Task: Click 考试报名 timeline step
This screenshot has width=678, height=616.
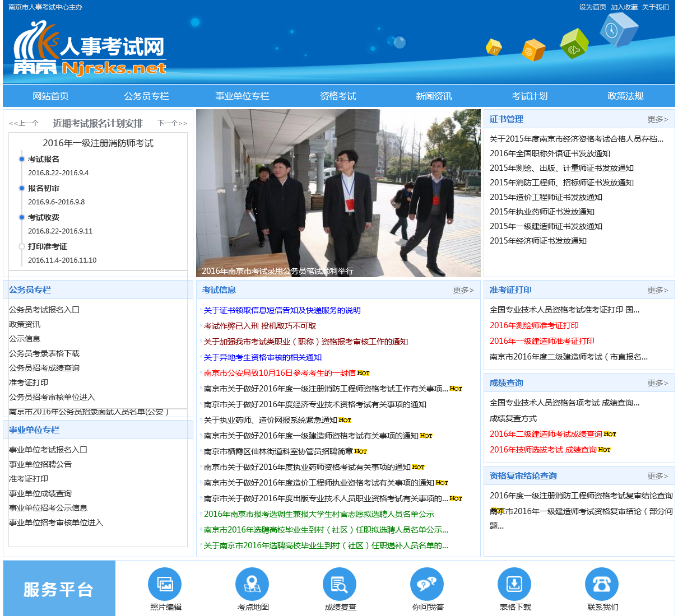Action: (x=44, y=159)
